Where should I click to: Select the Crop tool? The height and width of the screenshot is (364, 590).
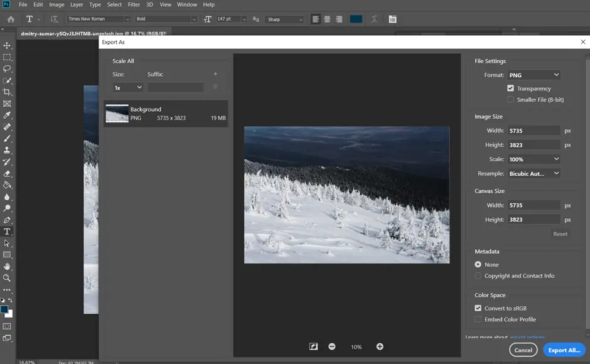[x=8, y=92]
